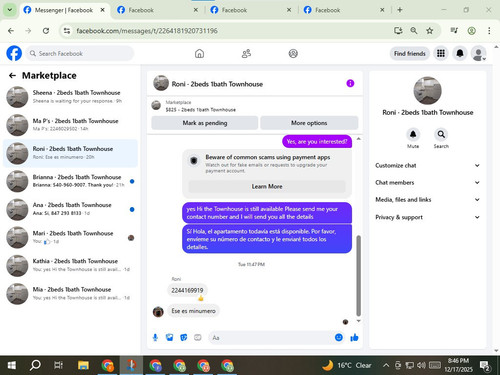Open Chrome tab search dropdown arrow
This screenshot has height=375, width=500.
[10, 10]
